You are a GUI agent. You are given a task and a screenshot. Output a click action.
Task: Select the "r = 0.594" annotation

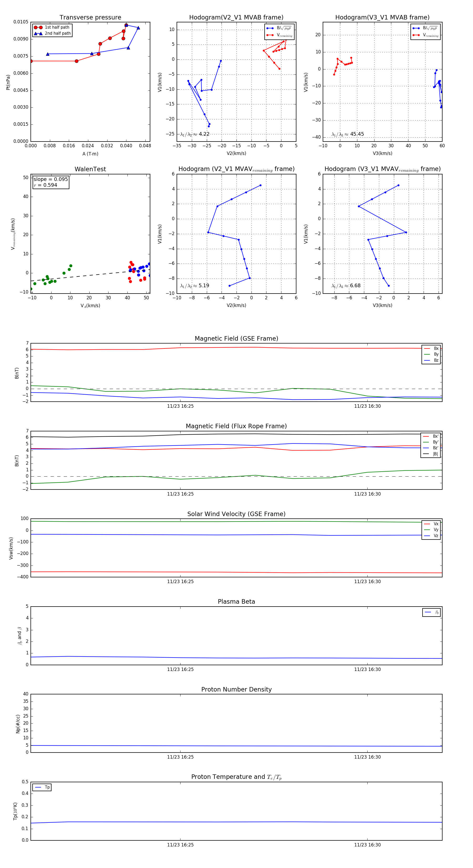45,185
